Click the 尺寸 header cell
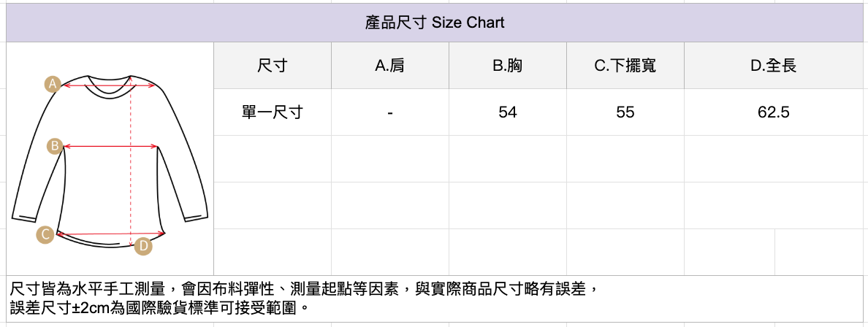 [273, 66]
